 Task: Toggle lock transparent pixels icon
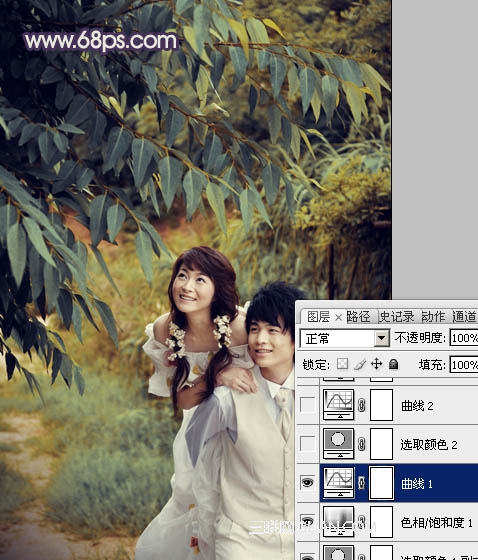342,364
